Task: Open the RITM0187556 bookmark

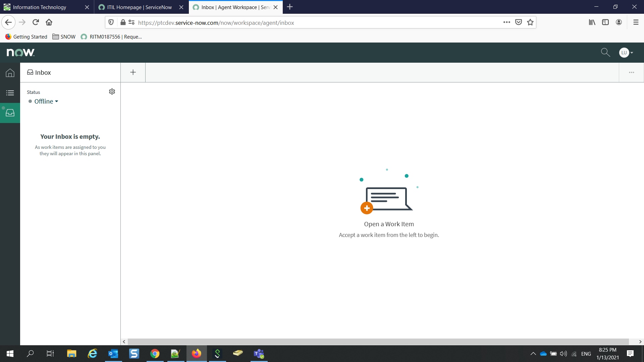Action: [111, 37]
